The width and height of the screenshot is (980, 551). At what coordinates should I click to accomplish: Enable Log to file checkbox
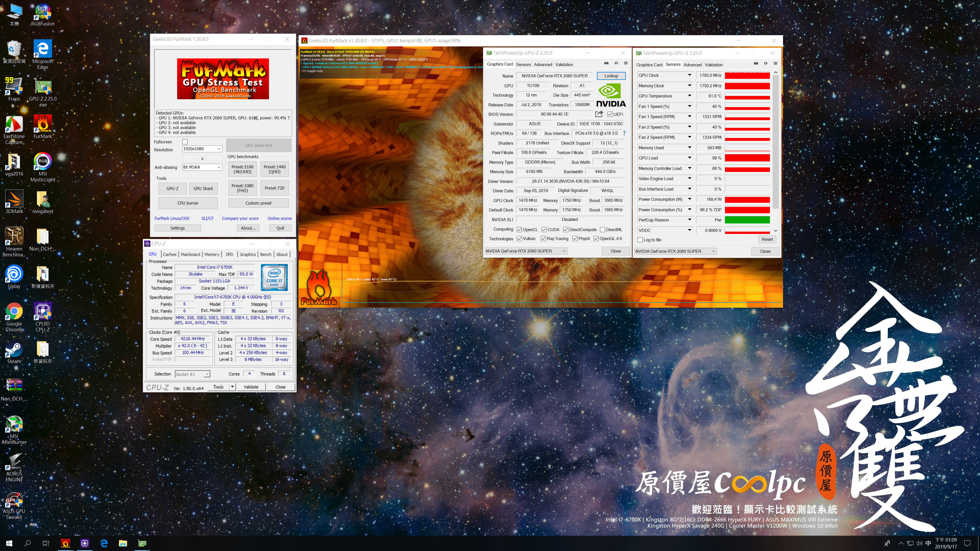640,240
